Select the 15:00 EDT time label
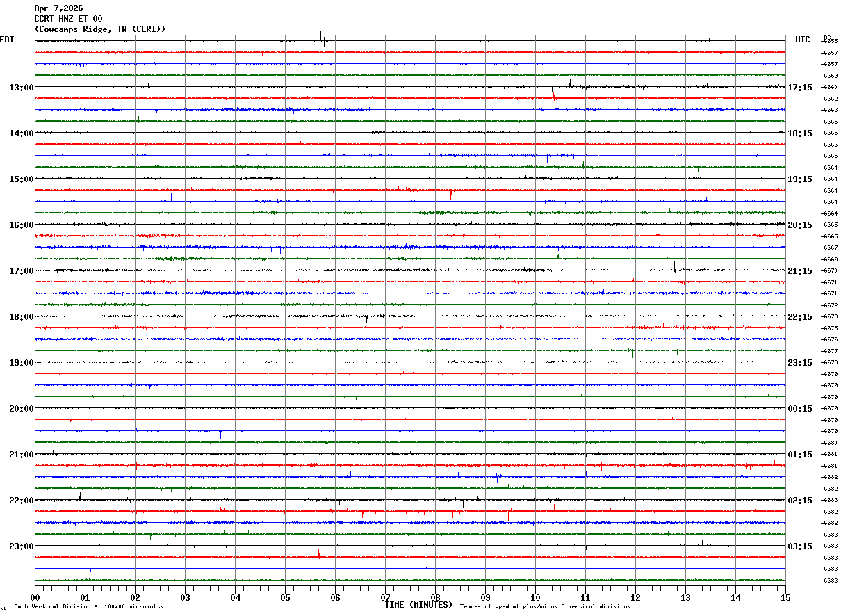This screenshot has height=616, width=841. [x=22, y=179]
